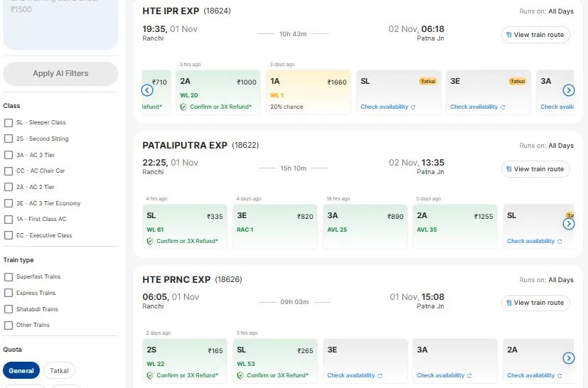Screen dimensions: 588x388
Task: Open HTE PRNC EXP train title
Action: [176, 280]
